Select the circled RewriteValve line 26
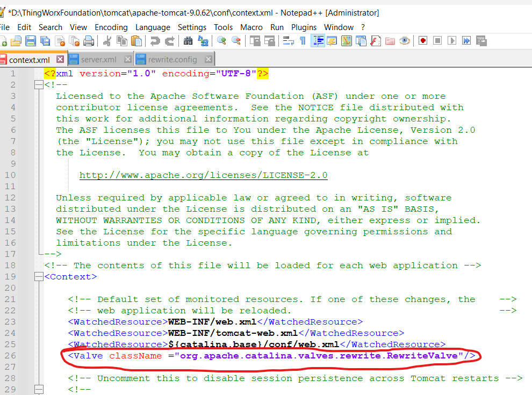This screenshot has width=532, height=395. pos(269,355)
